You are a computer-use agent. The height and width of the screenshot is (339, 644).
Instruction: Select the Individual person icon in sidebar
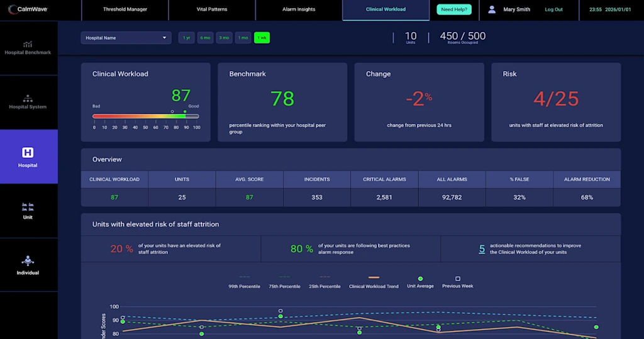coord(28,260)
